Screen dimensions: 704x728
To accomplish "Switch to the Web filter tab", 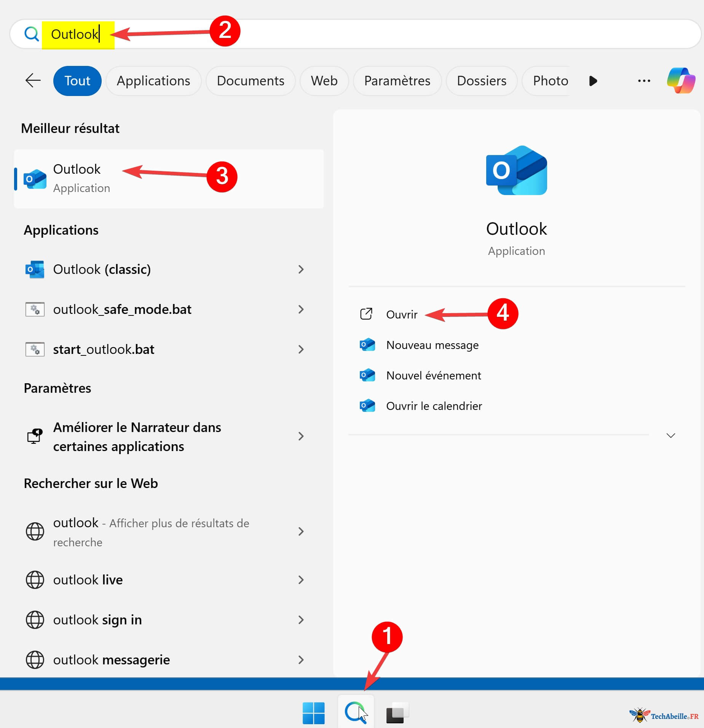I will [324, 81].
